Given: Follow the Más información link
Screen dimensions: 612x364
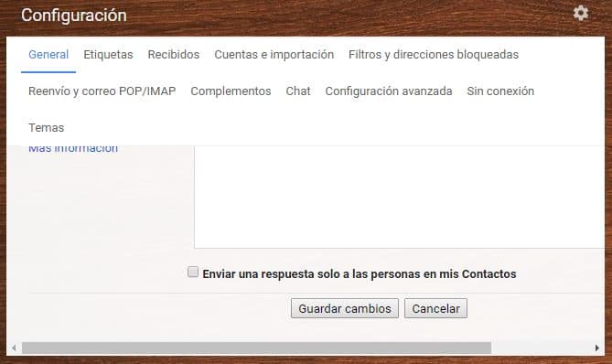Looking at the screenshot, I should (73, 149).
